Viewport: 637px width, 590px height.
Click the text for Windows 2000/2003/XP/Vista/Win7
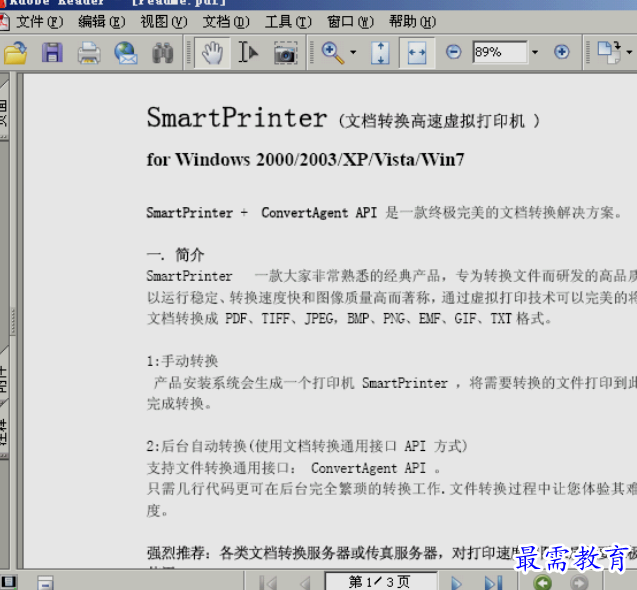point(306,159)
